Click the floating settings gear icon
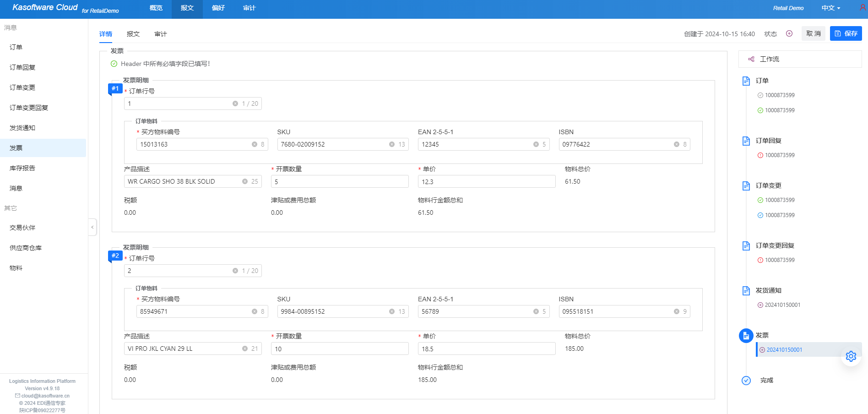 pos(851,356)
